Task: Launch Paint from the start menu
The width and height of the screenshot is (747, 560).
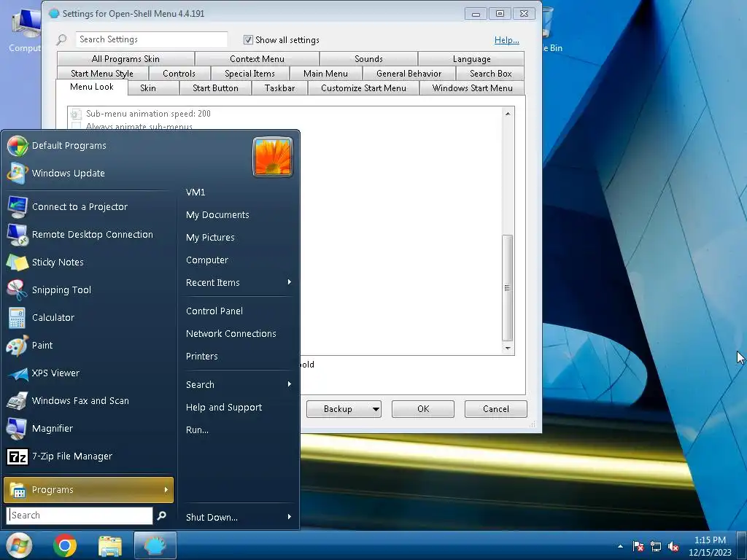Action: [x=88, y=346]
